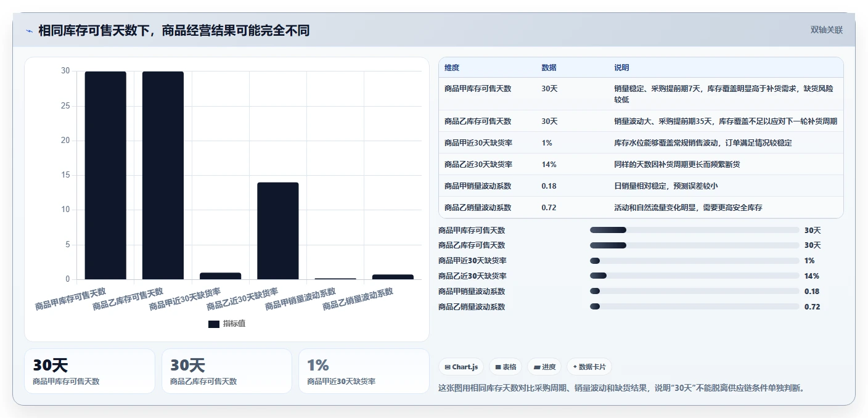Select table row 商品甲销量波动系数

coord(641,186)
